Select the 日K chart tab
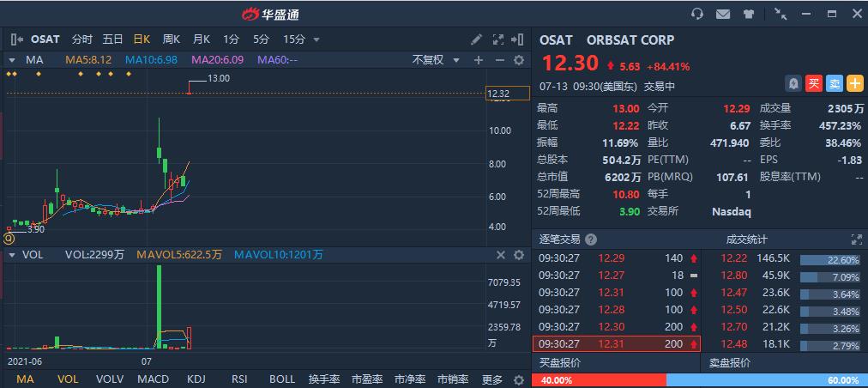This screenshot has width=868, height=388. point(142,39)
